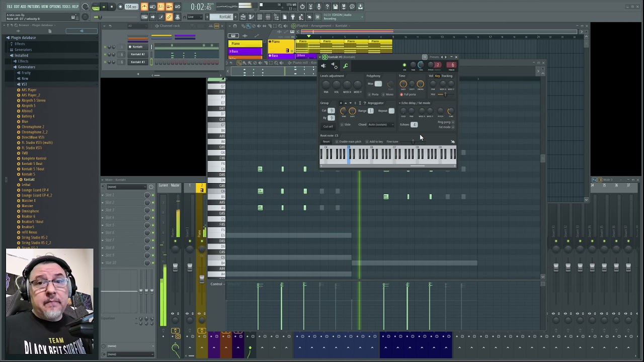The width and height of the screenshot is (644, 362).
Task: Open the PATTERNS menu
Action: pos(34,7)
